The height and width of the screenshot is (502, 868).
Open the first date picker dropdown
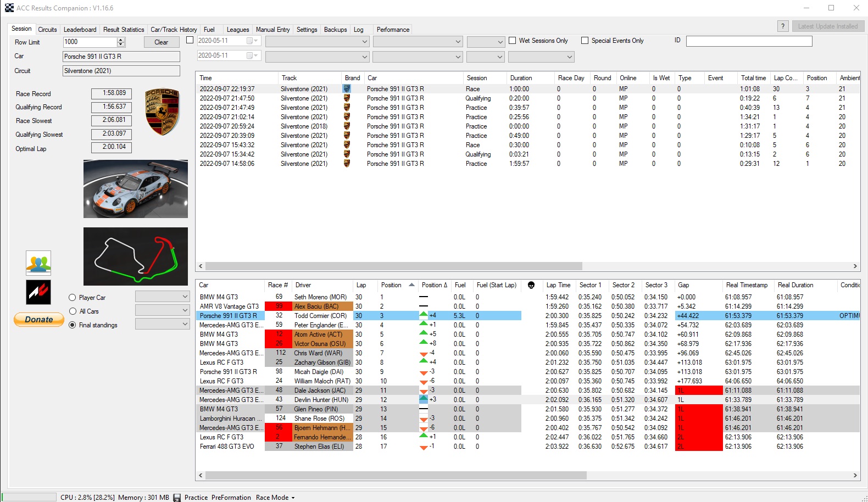click(x=252, y=41)
